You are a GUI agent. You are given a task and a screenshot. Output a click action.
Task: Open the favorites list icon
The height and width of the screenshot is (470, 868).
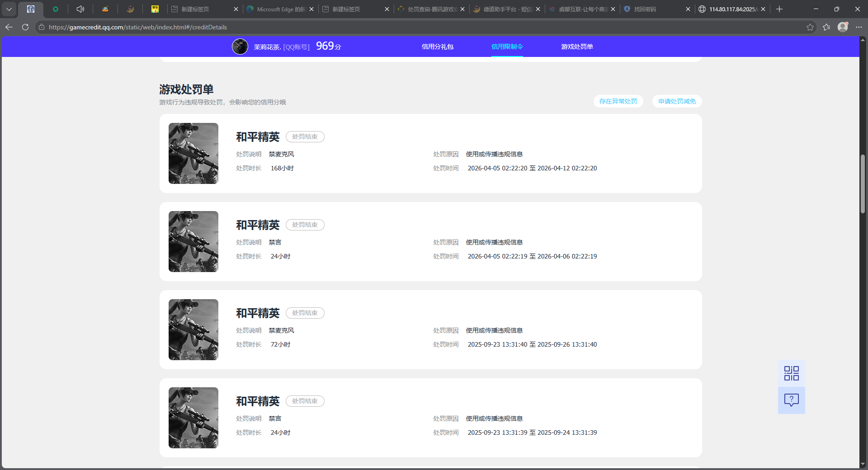pos(826,27)
